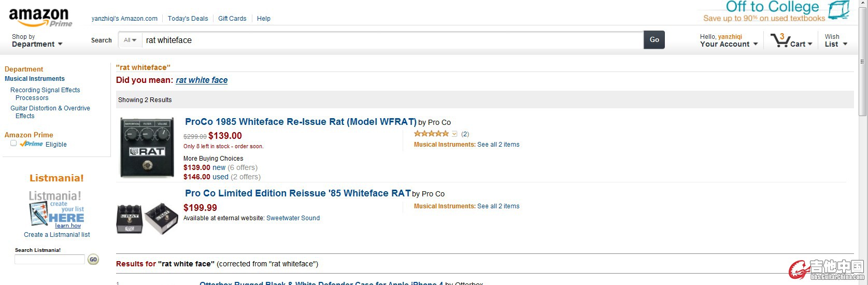Click the $199.99 price
This screenshot has height=285, width=868.
200,208
